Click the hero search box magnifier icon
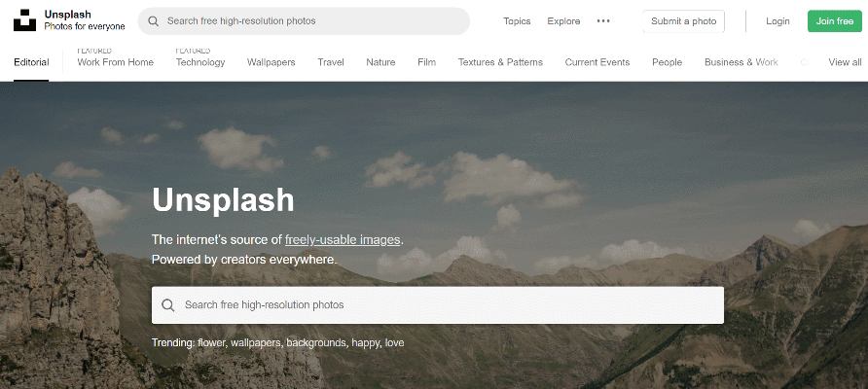 coord(167,305)
